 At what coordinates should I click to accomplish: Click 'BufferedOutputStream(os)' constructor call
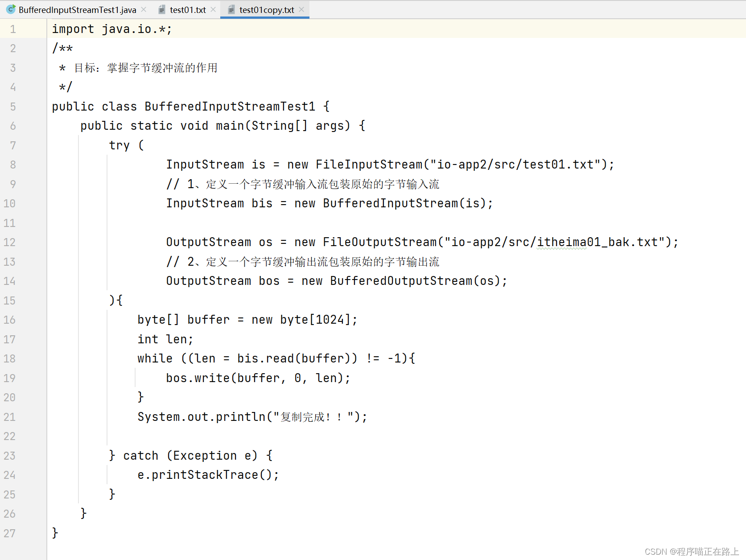click(x=416, y=281)
